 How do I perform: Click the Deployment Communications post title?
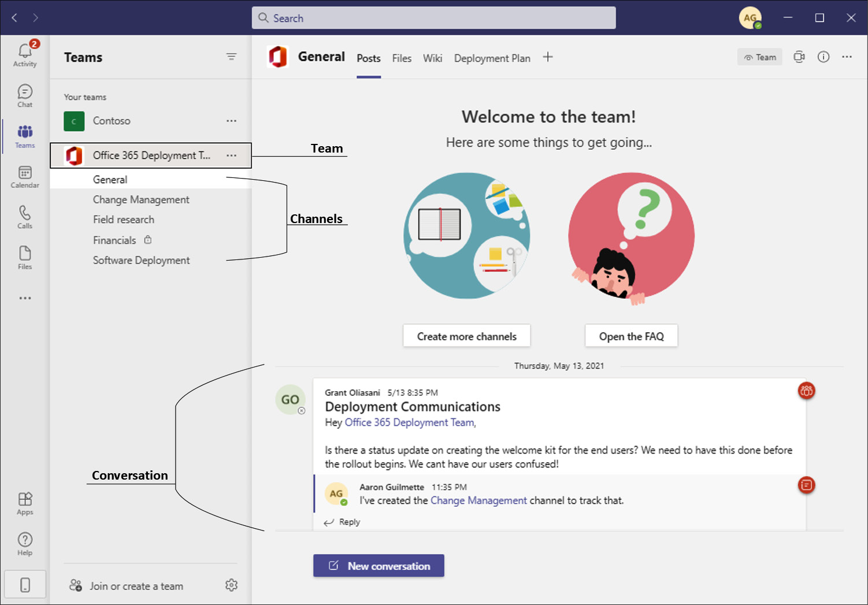click(x=413, y=407)
